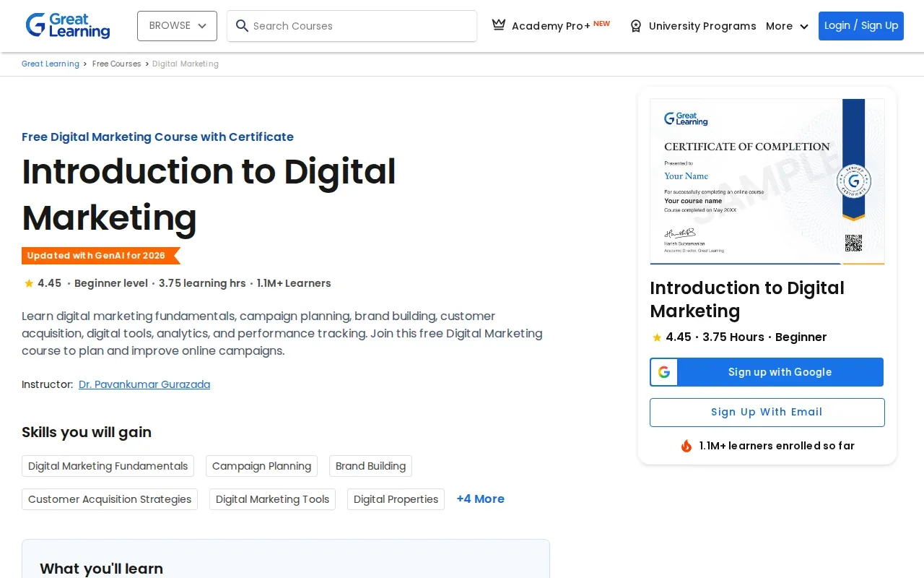The height and width of the screenshot is (578, 924).
Task: Click the University Programs badge icon
Action: [636, 26]
